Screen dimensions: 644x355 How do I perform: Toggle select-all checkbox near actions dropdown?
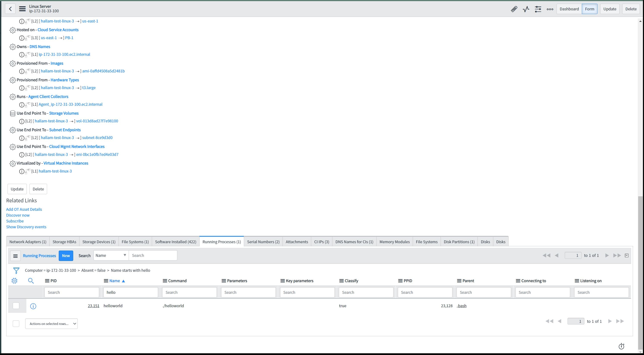point(16,323)
